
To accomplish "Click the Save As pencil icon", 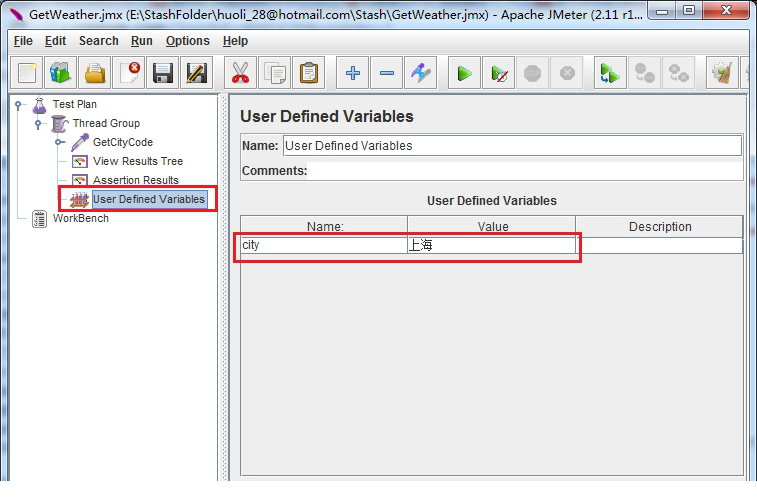I will pos(196,73).
